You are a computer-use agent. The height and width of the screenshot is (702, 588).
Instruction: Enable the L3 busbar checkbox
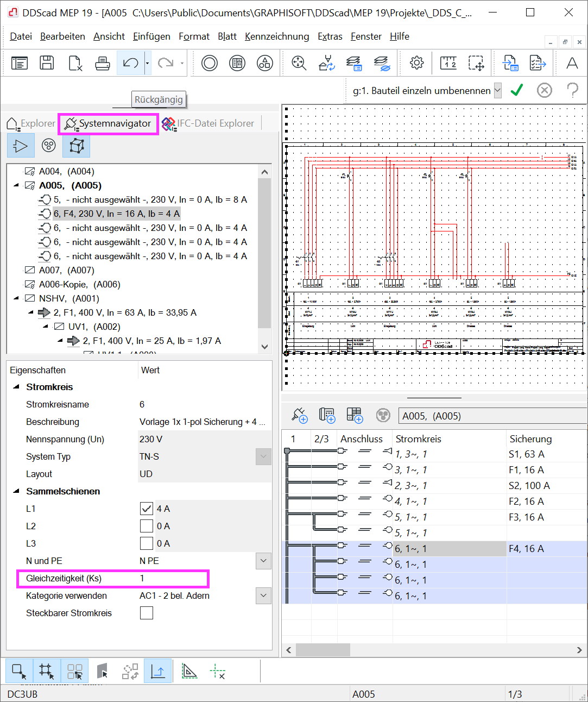pos(146,543)
